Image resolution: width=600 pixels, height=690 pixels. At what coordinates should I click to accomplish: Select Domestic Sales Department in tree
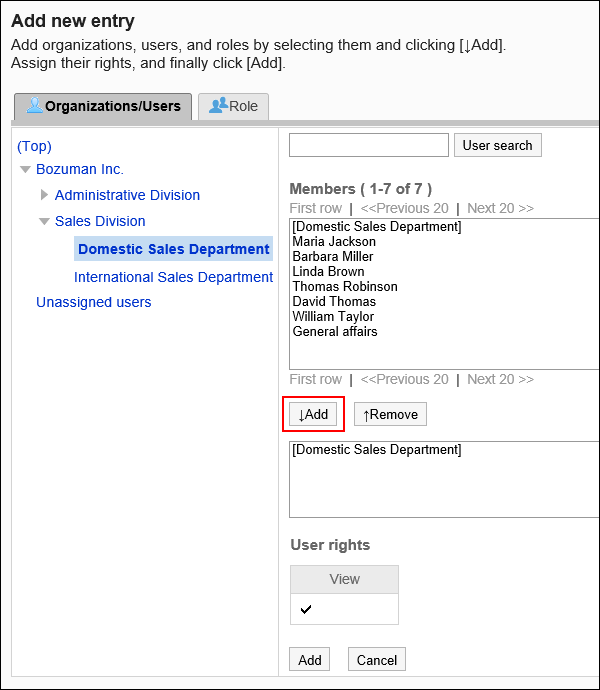(173, 249)
